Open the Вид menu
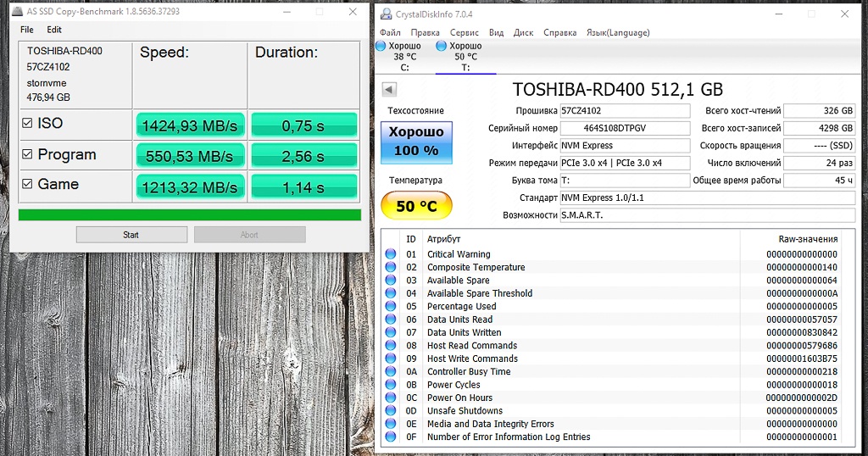Image resolution: width=868 pixels, height=456 pixels. tap(497, 33)
